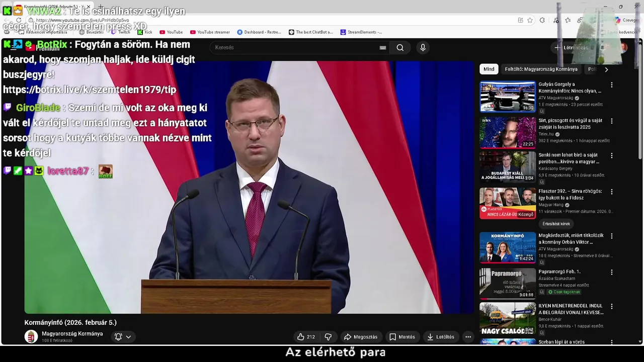Close the Kormányinfó browser tab
This screenshot has height=362, width=644.
click(x=90, y=7)
